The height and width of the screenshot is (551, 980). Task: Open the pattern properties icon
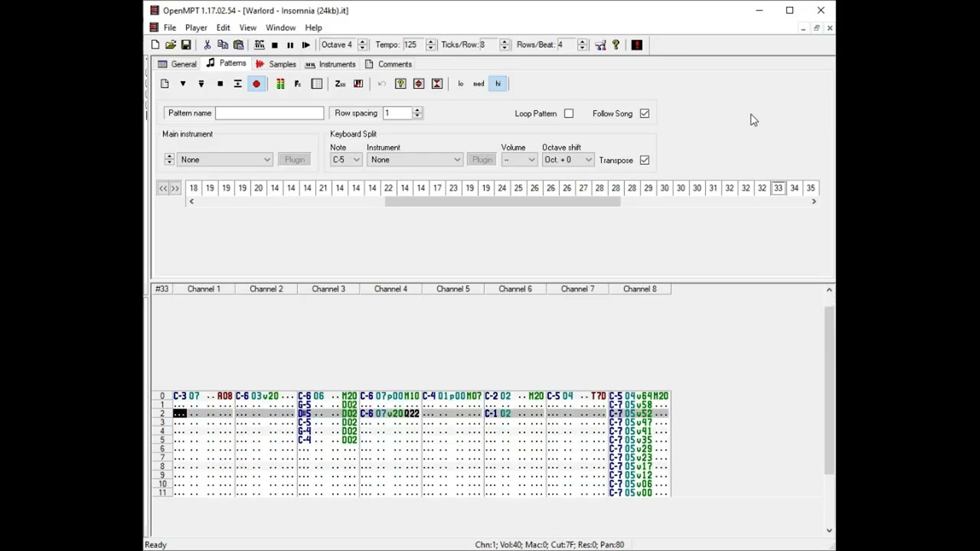tap(317, 84)
